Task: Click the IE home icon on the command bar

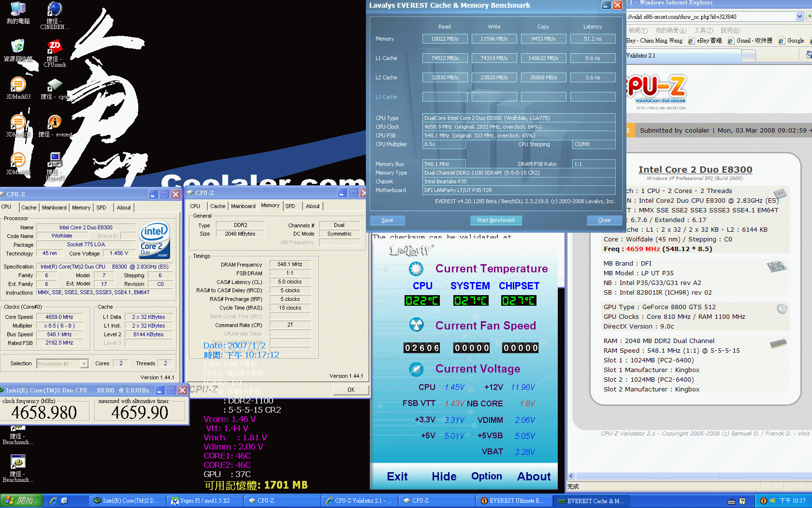Action: click(809, 56)
